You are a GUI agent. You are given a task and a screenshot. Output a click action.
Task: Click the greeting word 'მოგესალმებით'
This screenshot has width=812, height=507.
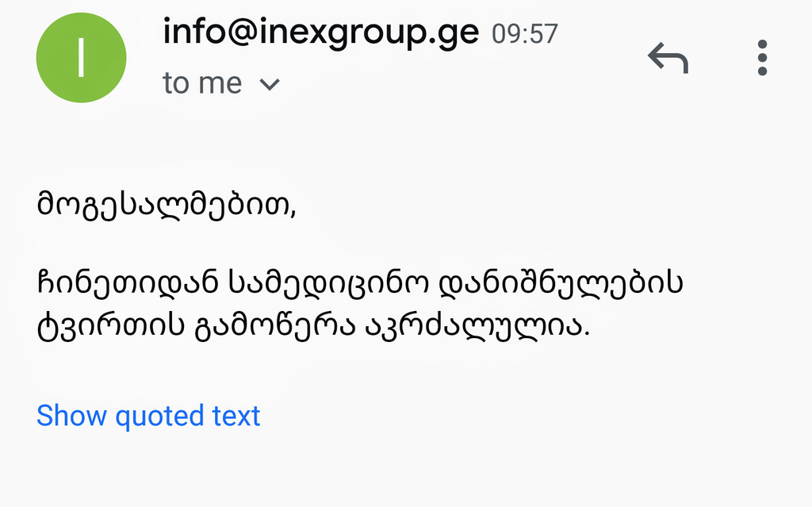click(164, 204)
